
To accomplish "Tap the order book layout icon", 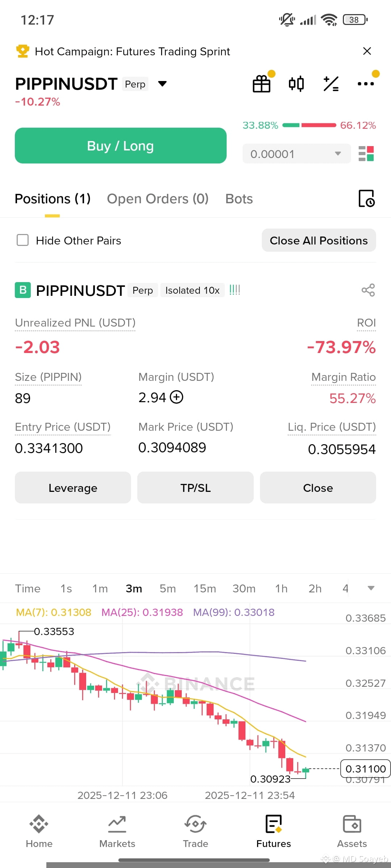I will pyautogui.click(x=366, y=154).
